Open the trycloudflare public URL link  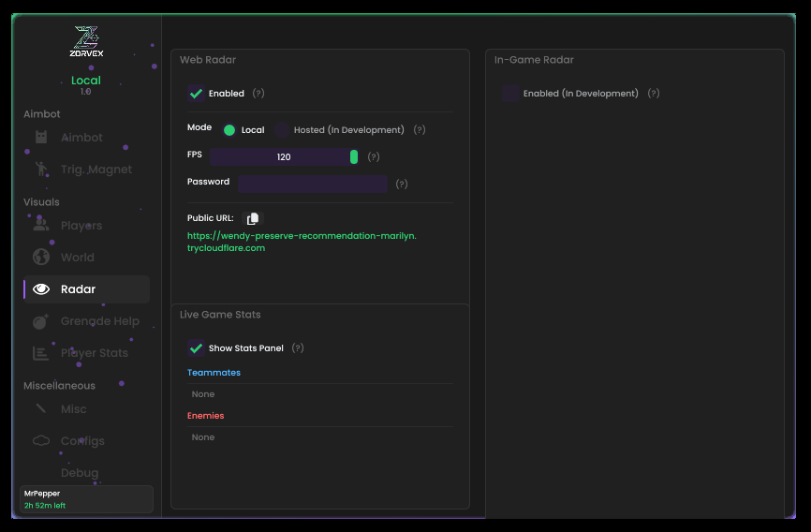pos(302,242)
